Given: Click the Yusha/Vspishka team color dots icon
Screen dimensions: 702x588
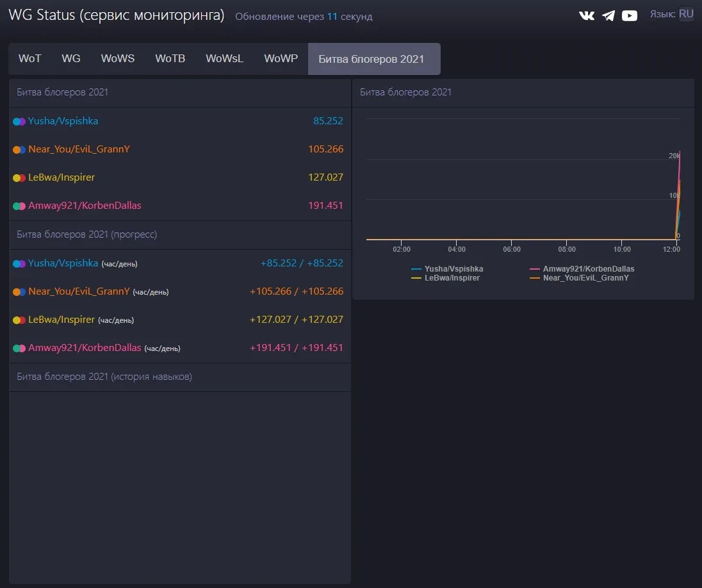Looking at the screenshot, I should click(x=19, y=121).
